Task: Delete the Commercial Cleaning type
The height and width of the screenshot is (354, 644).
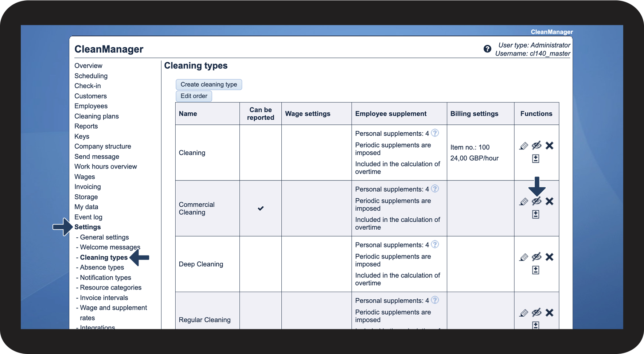Action: 549,202
